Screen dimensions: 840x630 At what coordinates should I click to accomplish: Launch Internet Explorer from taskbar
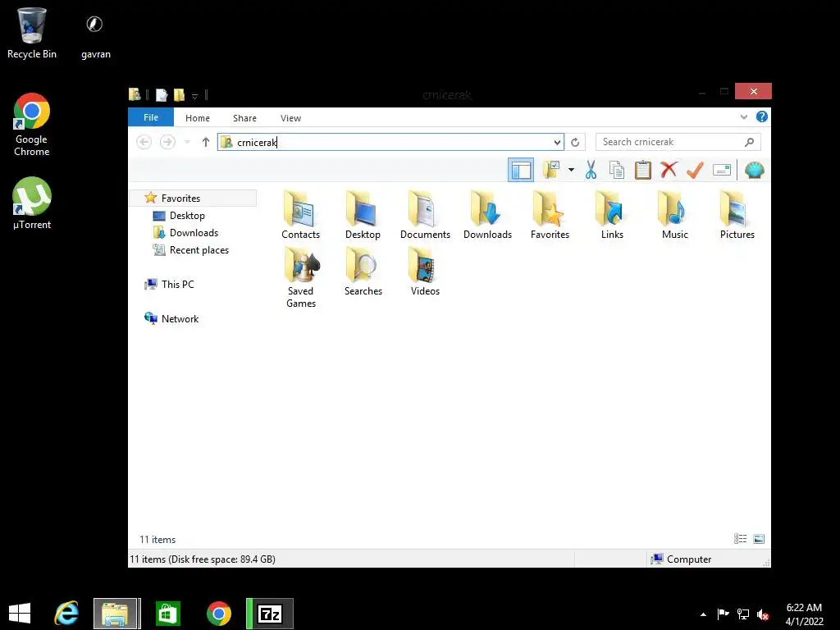66,614
